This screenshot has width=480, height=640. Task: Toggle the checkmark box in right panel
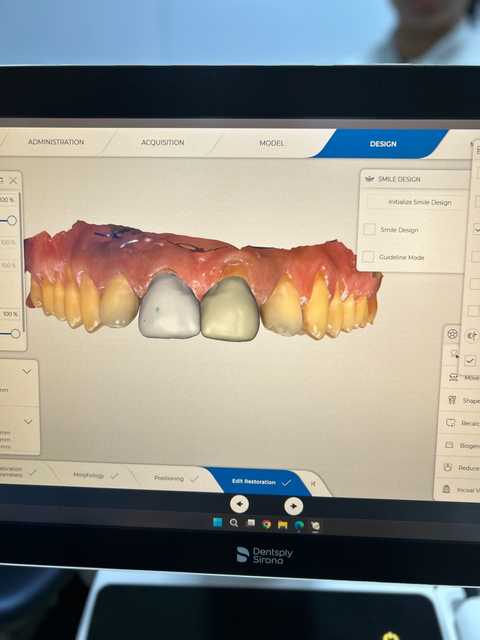(x=470, y=361)
